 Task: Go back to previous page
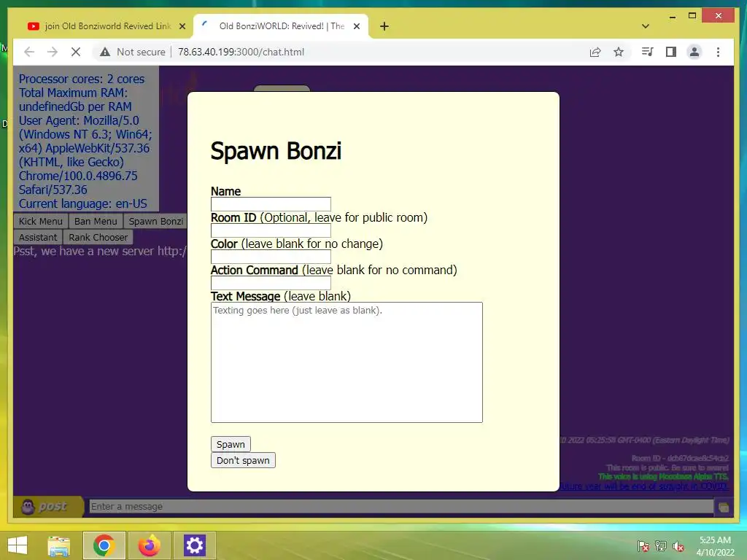click(29, 52)
